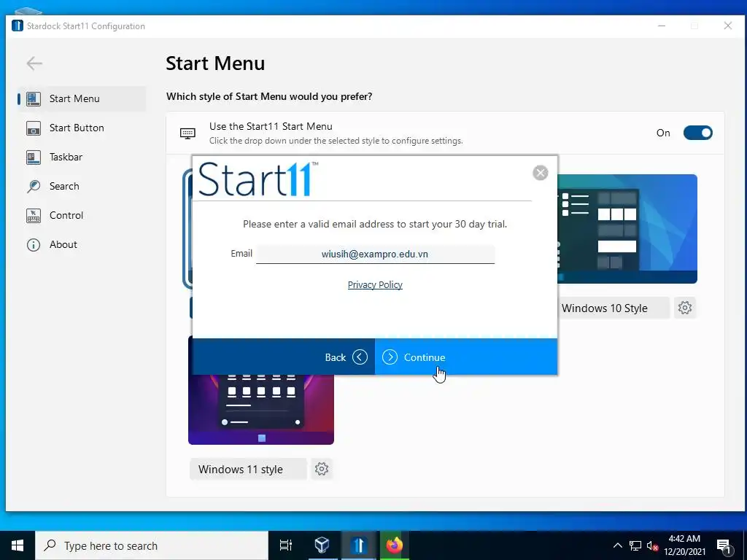747x560 pixels.
Task: Go back using the left arrow
Action: pyautogui.click(x=34, y=63)
